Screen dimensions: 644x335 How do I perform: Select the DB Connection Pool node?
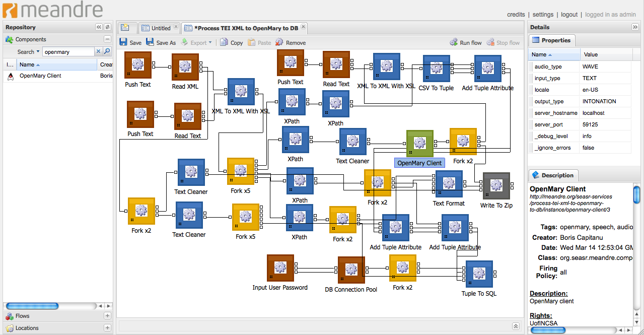tap(351, 270)
